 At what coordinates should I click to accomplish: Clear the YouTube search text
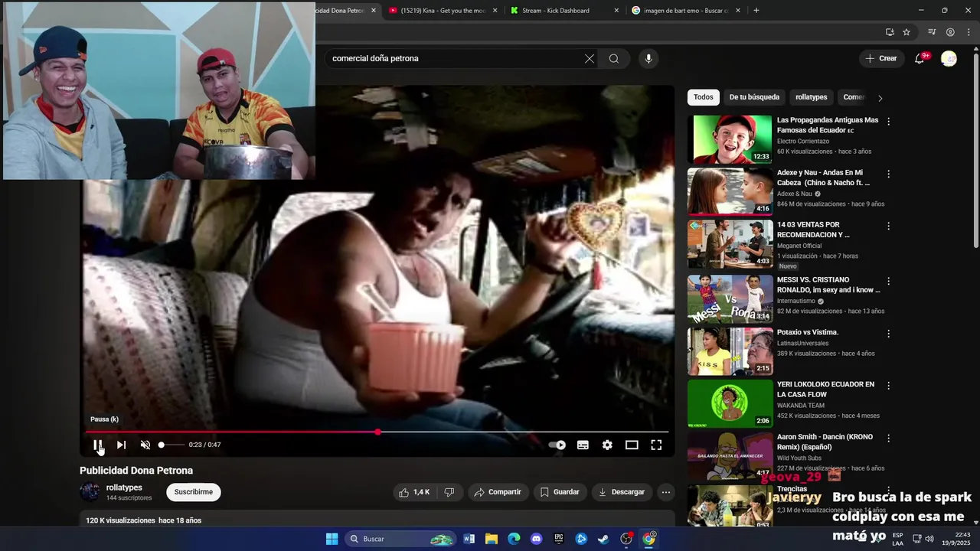pos(590,58)
